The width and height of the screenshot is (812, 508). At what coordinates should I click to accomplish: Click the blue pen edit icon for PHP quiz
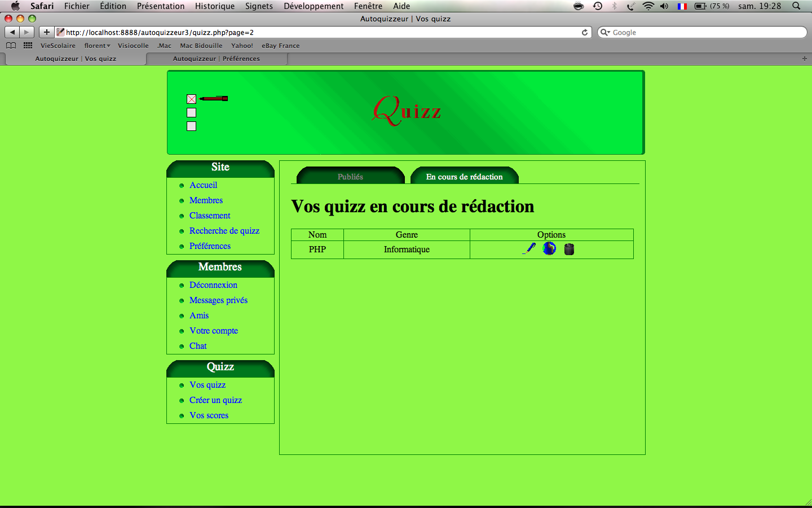coord(529,248)
